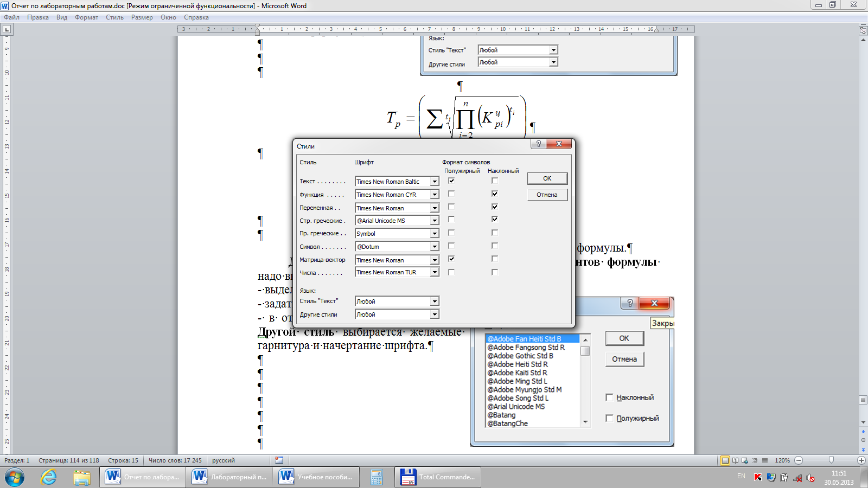
Task: Open the Числа font dropdown (Times New Roman TUR)
Action: click(x=435, y=272)
